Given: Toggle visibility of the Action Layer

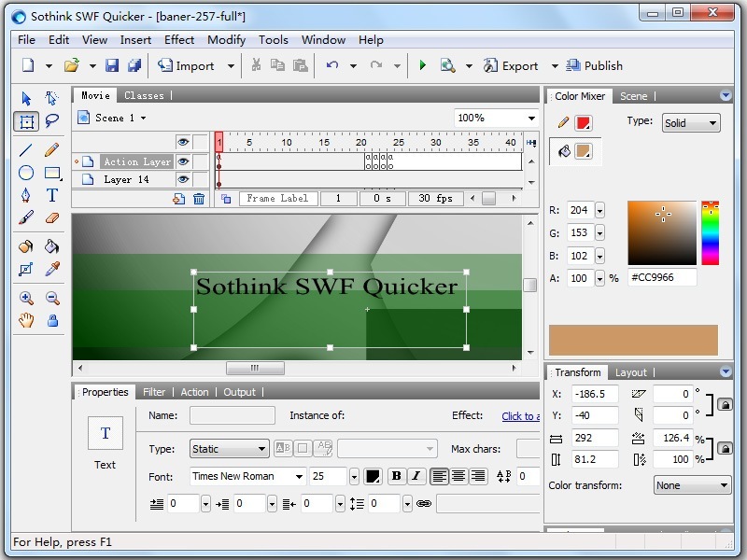Looking at the screenshot, I should (x=183, y=161).
